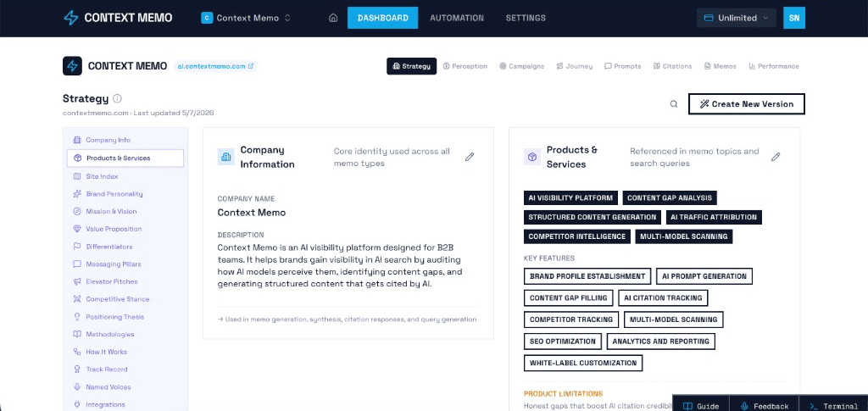Switch to the Strategy sub-tab
Viewport: 868px width, 411px height.
[x=411, y=66]
